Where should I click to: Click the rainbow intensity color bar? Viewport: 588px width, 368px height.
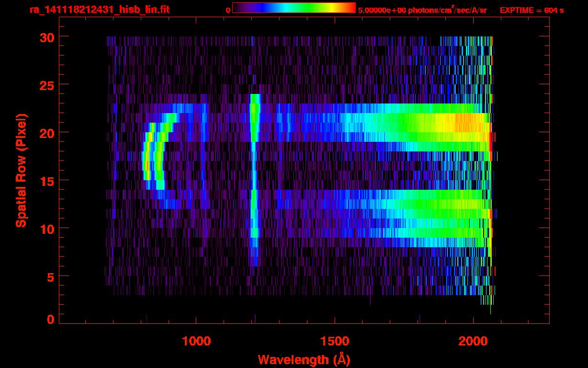click(x=294, y=8)
